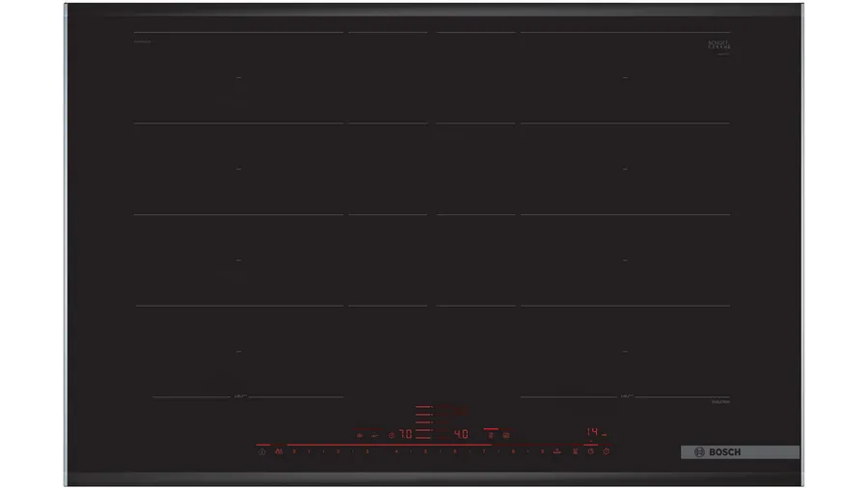The height and width of the screenshot is (488, 868).
Task: Tap the top-left cooking zone marker
Action: (238, 77)
